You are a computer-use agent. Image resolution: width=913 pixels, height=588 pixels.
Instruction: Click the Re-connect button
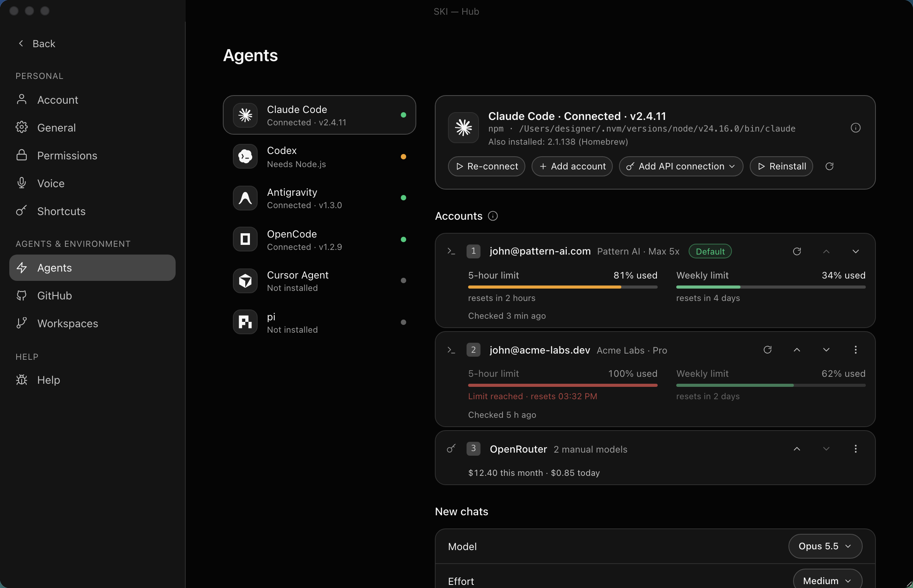tap(486, 166)
